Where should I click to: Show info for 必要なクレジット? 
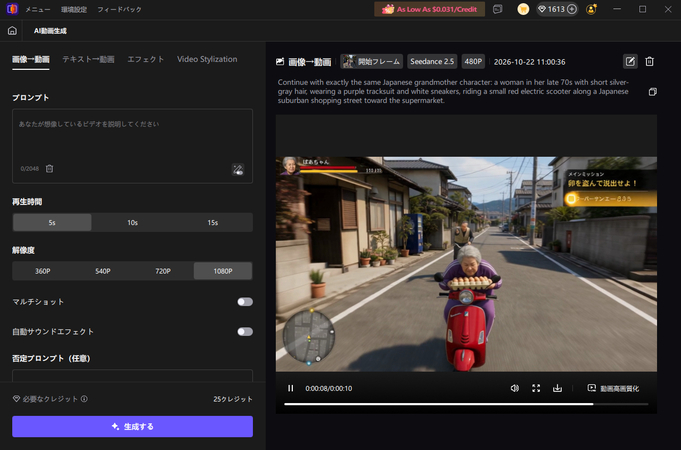click(x=84, y=399)
